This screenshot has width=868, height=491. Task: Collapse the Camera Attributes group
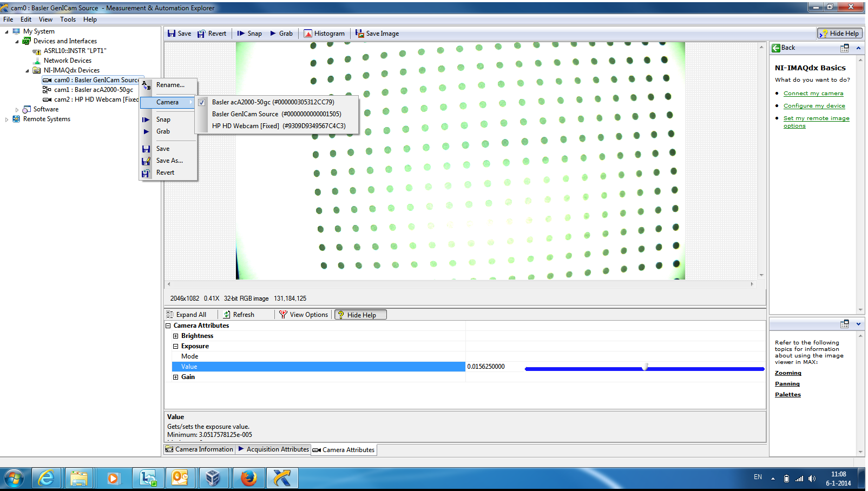tap(168, 326)
